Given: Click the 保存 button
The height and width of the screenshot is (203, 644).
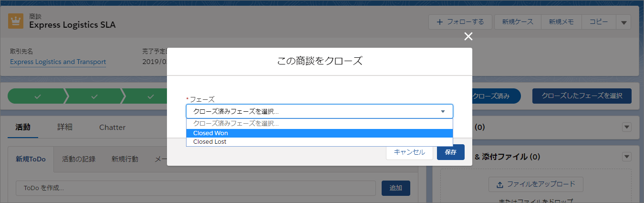Looking at the screenshot, I should point(451,152).
